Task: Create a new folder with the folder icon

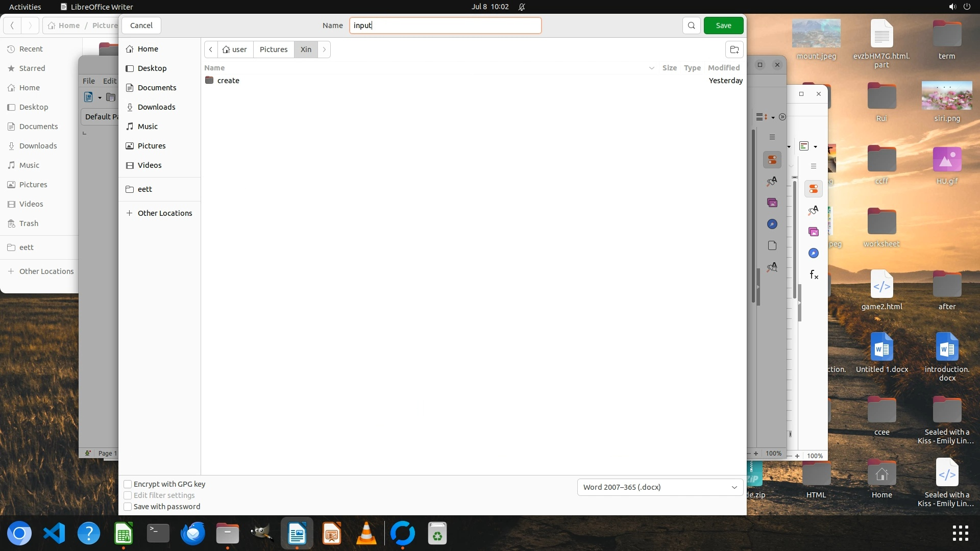Action: (734, 49)
